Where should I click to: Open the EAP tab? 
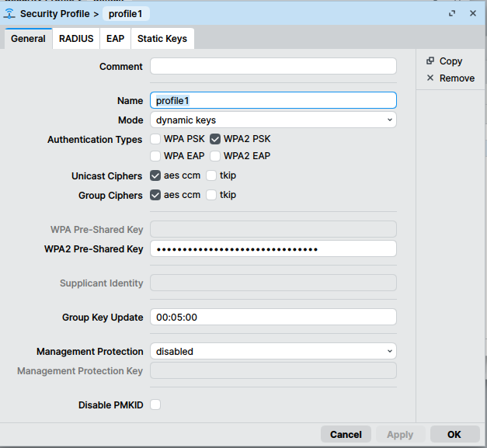tap(115, 39)
